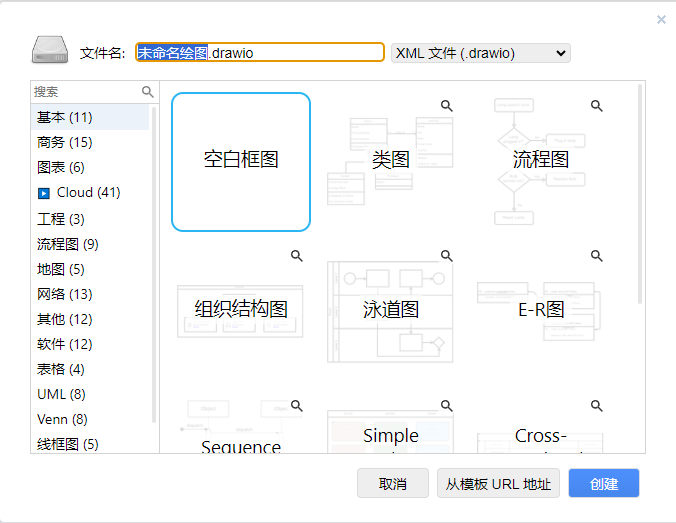Preview the 组织结构图 template with magnifier icon
Image resolution: width=676 pixels, height=523 pixels.
click(297, 256)
